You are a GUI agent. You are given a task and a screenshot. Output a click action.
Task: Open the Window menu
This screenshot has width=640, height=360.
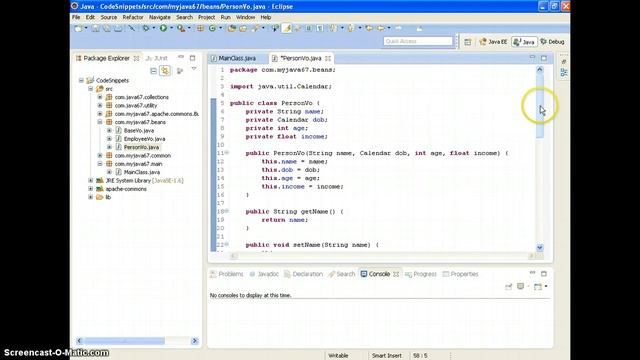pos(245,17)
